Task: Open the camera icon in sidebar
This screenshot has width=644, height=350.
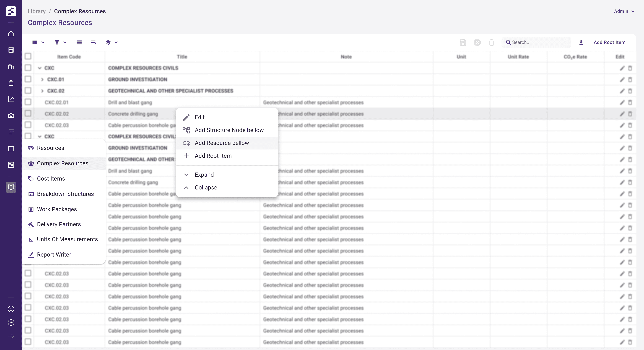Action: tap(11, 116)
